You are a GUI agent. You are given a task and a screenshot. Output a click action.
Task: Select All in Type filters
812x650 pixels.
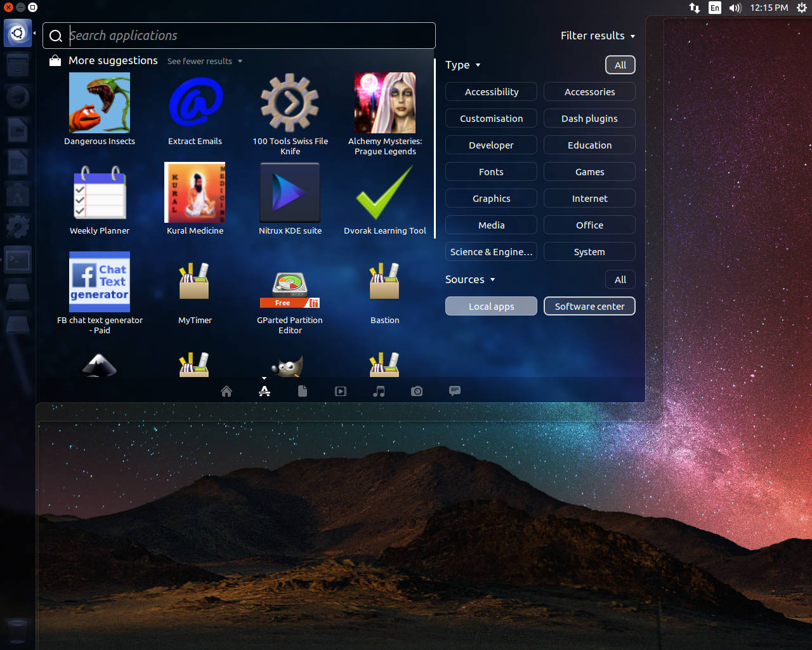pyautogui.click(x=620, y=65)
